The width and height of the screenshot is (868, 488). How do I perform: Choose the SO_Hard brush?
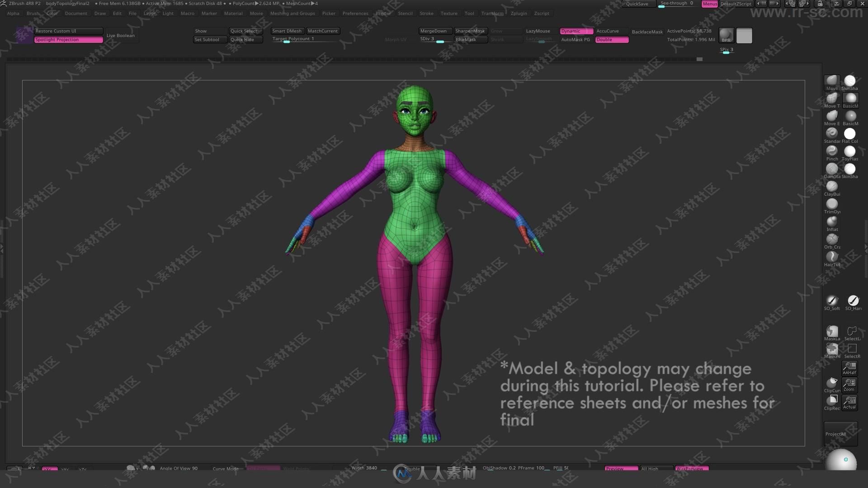853,302
